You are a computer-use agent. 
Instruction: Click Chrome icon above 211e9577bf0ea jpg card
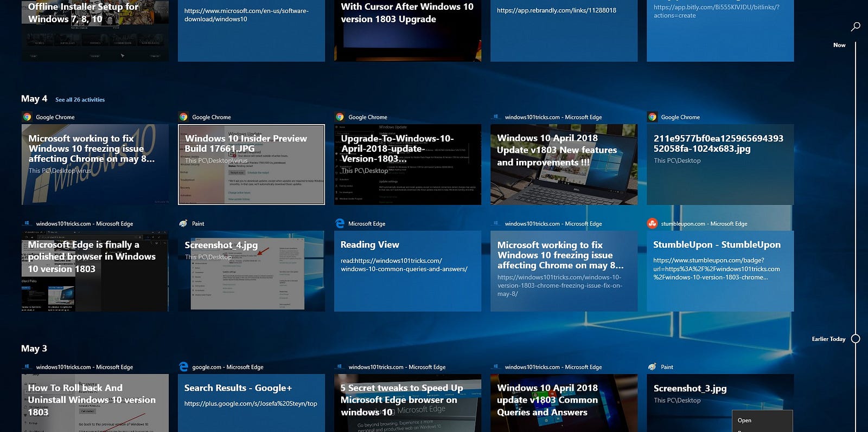(652, 117)
